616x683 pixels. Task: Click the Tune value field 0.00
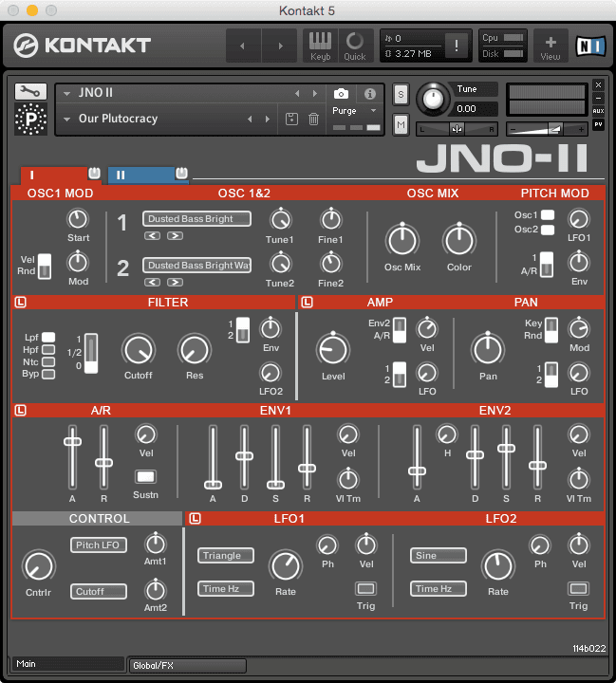[474, 108]
